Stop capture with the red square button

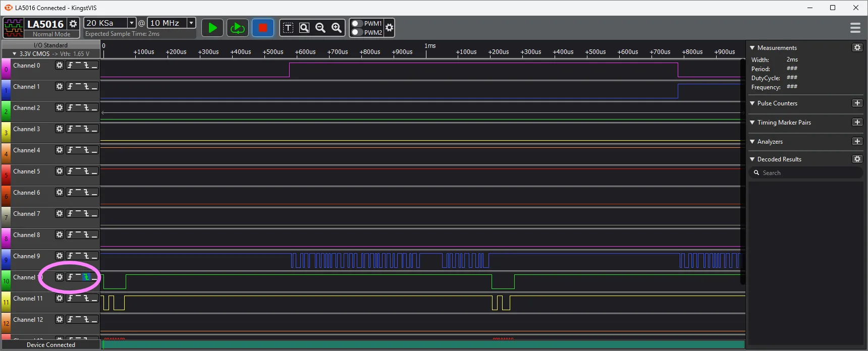[262, 28]
